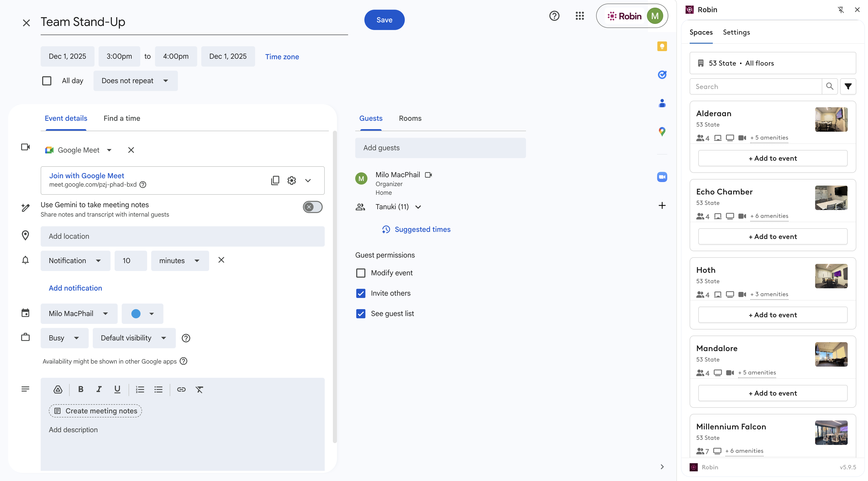868x481 pixels.
Task: Select the Guests tab
Action: pyautogui.click(x=371, y=118)
